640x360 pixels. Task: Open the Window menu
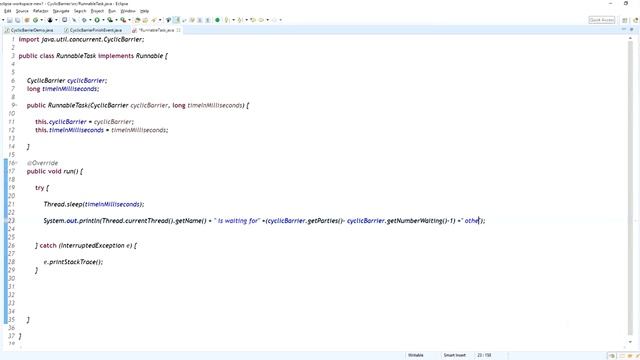128,11
